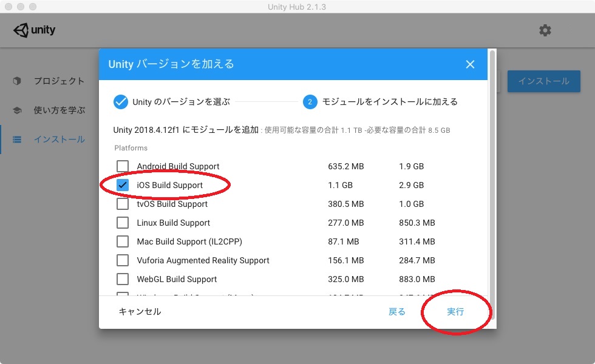Viewport: 595px width, 364px height.
Task: Enable WebGL Build Support checkbox
Action: [x=123, y=279]
